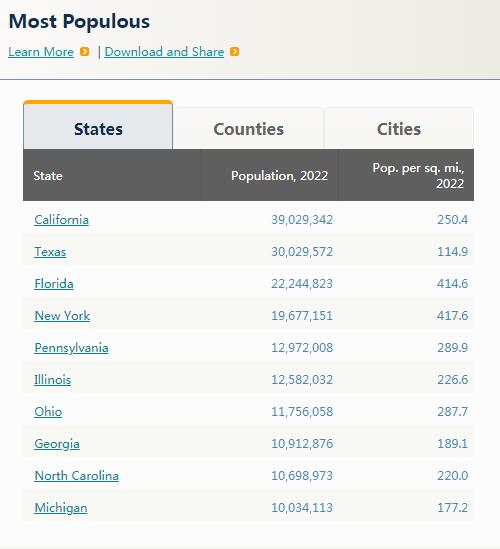Open the New York state link
This screenshot has width=500, height=549.
(62, 316)
